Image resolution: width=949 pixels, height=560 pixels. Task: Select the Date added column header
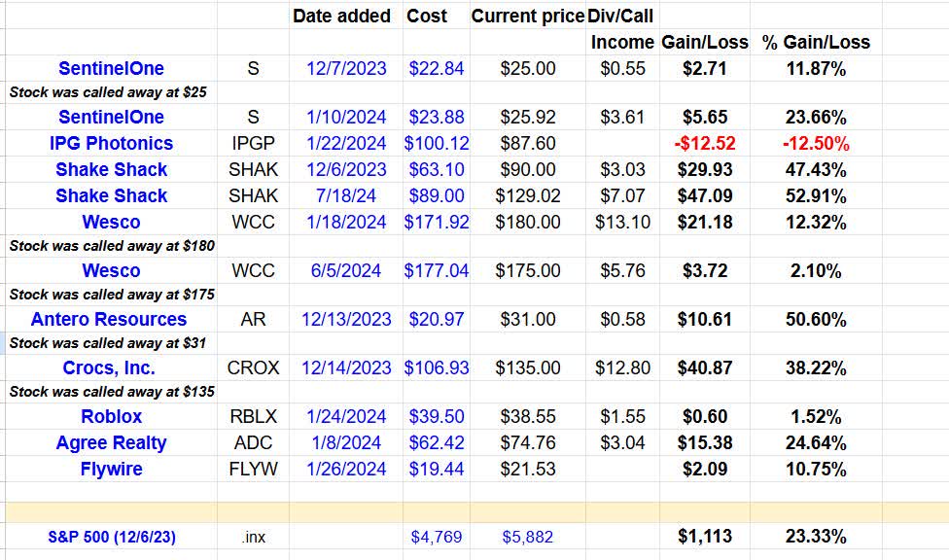(341, 16)
